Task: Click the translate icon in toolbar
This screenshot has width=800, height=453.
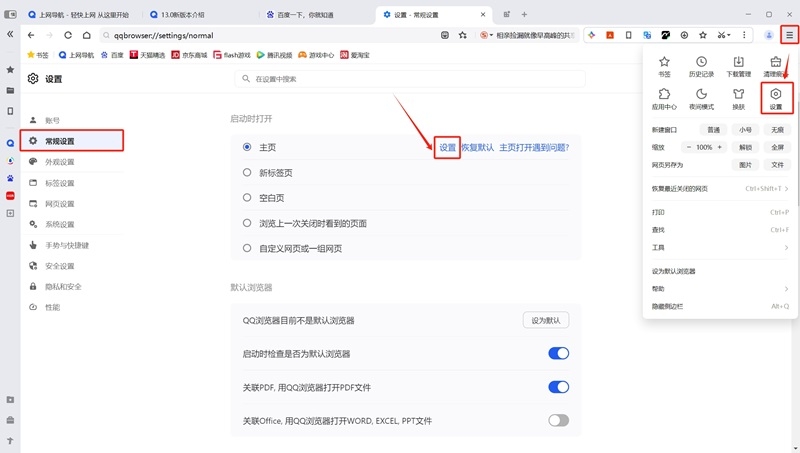Action: (x=647, y=35)
